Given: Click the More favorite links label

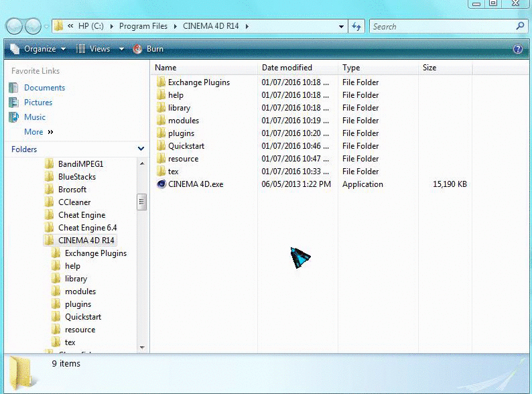Looking at the screenshot, I should tap(34, 132).
